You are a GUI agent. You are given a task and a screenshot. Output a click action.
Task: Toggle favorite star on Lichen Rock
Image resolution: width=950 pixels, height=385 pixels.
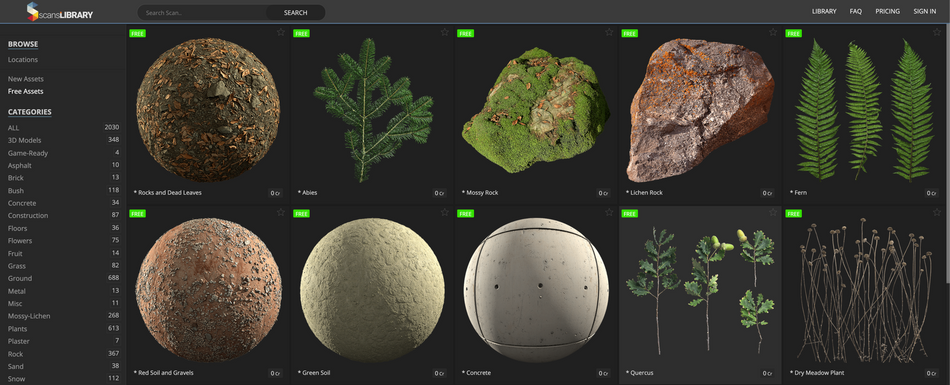coord(773,32)
